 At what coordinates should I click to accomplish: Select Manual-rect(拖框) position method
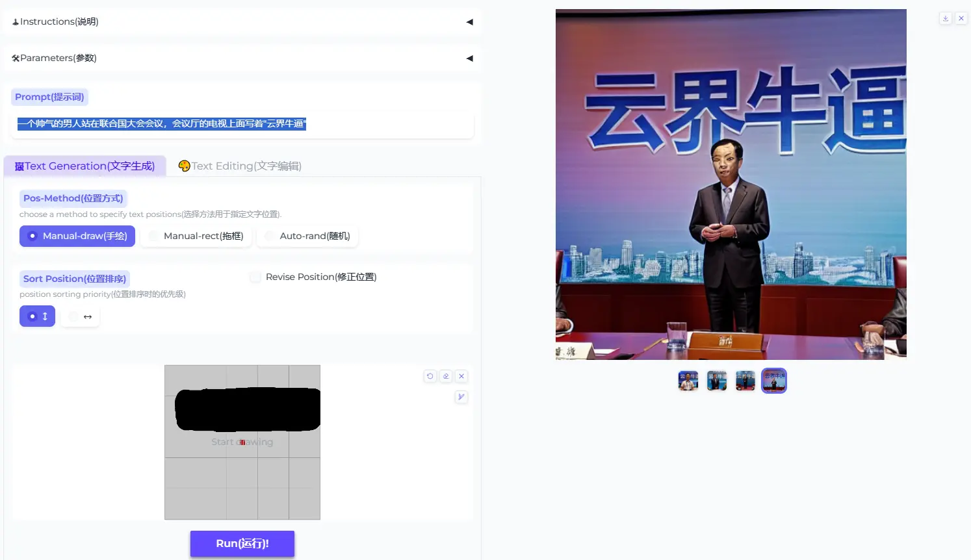pyautogui.click(x=196, y=236)
